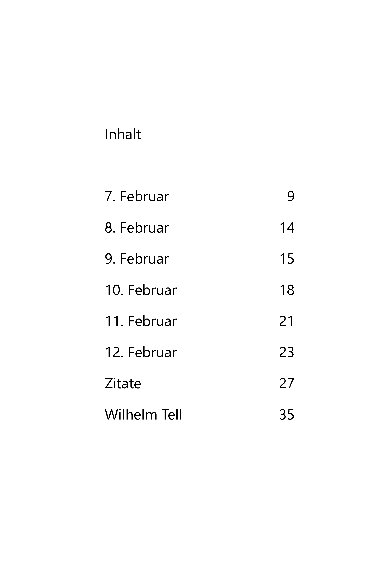Viewport: 373px width, 588px height.
Task: Click page number 15
Action: click(287, 259)
